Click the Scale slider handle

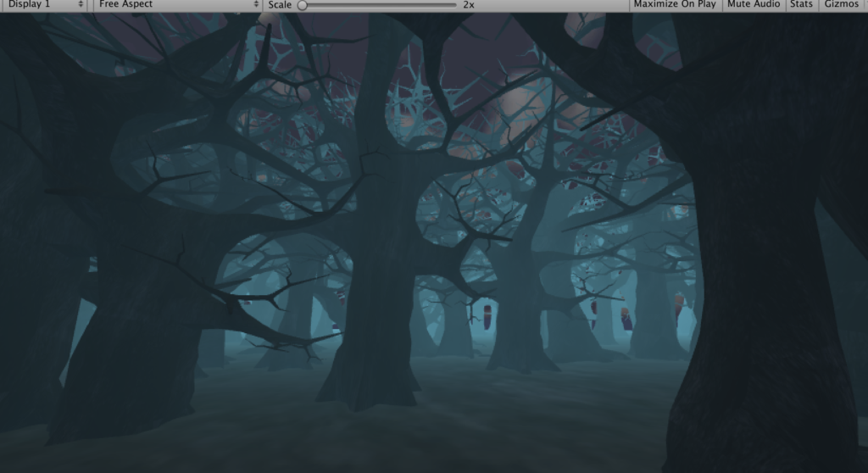pyautogui.click(x=303, y=5)
